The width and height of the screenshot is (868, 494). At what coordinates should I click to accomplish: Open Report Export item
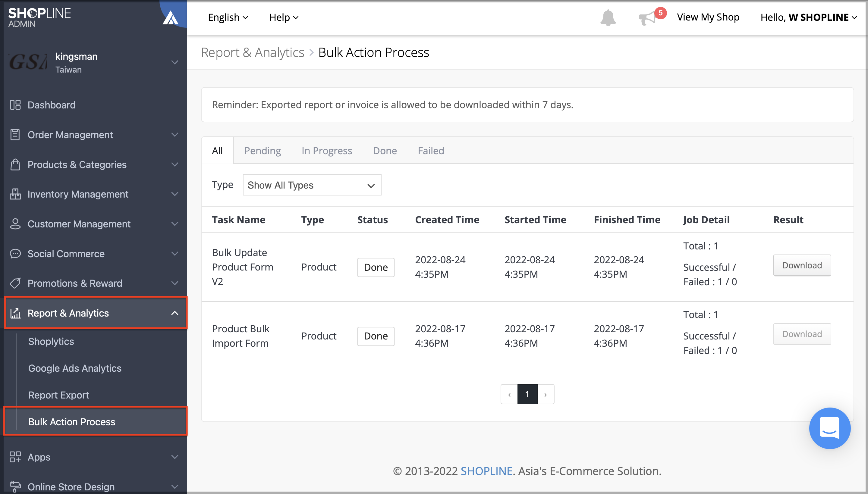click(x=58, y=395)
